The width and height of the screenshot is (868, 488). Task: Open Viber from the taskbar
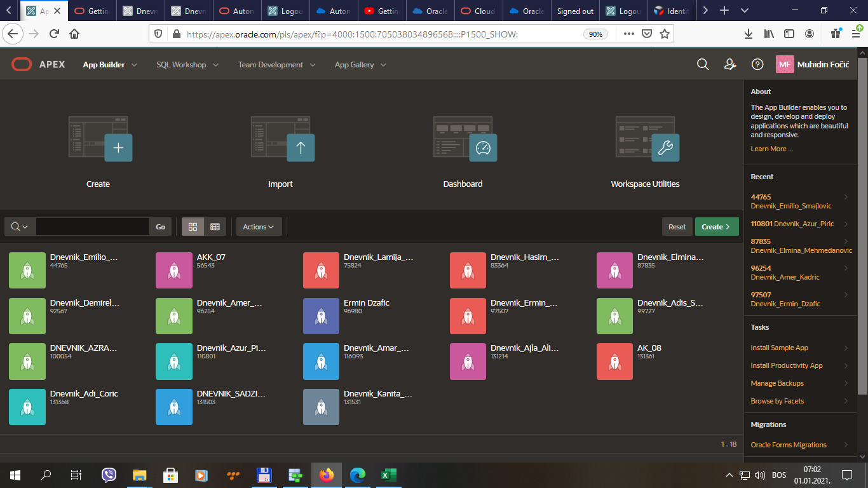[109, 475]
